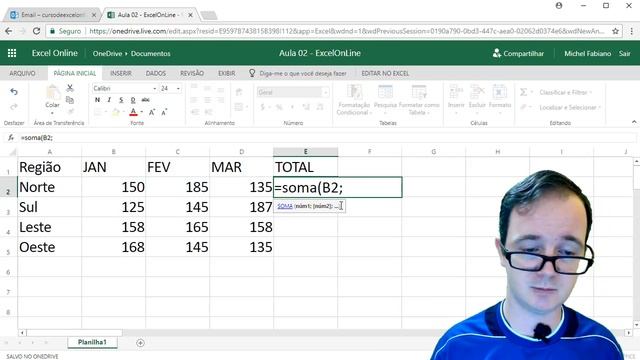
Task: Click EDITAR NO EXCEL
Action: [385, 73]
